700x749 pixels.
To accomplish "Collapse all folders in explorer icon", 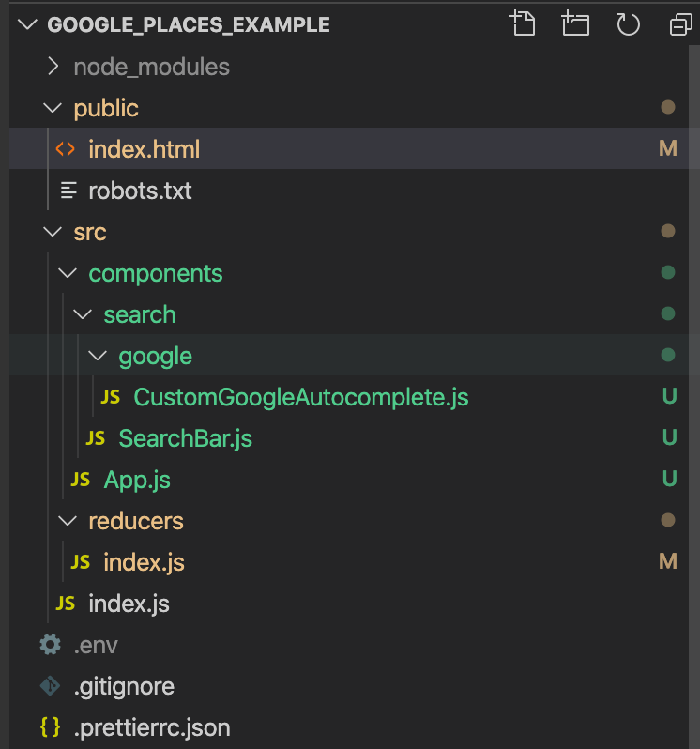I will pos(680,24).
